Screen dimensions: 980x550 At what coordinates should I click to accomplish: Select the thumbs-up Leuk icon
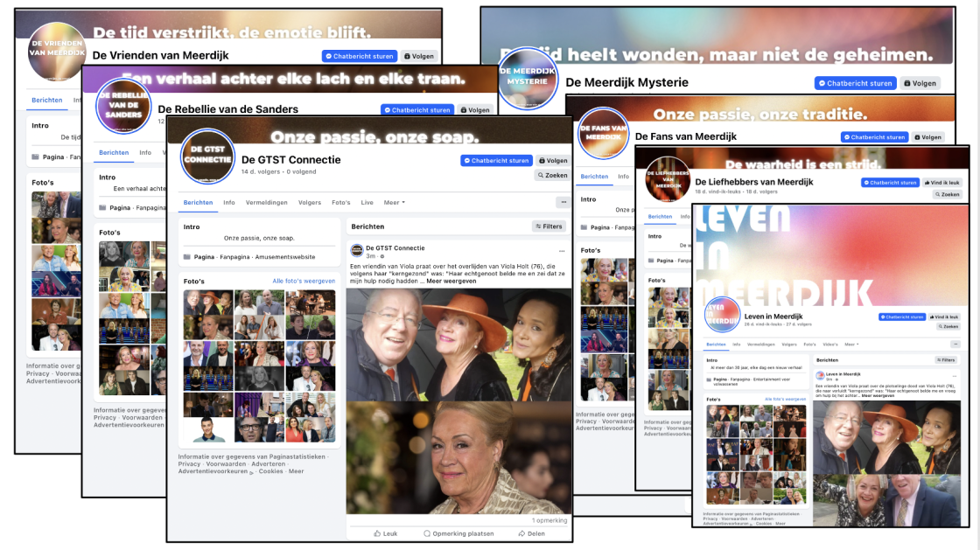point(377,533)
